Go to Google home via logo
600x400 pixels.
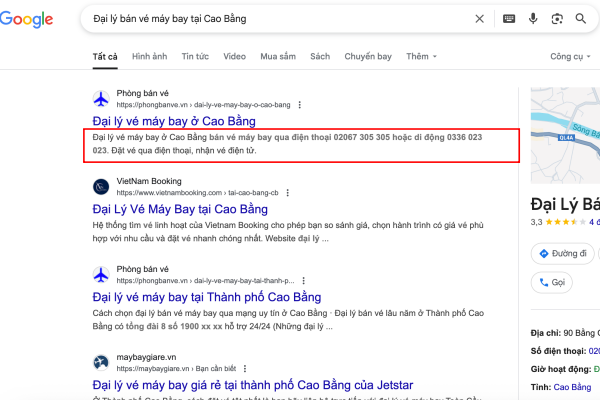pos(35,19)
